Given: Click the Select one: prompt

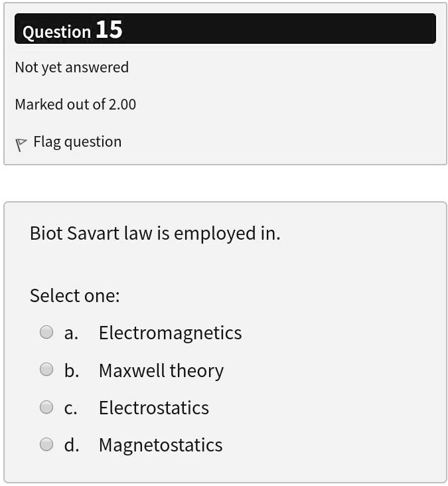Looking at the screenshot, I should click(x=74, y=295).
